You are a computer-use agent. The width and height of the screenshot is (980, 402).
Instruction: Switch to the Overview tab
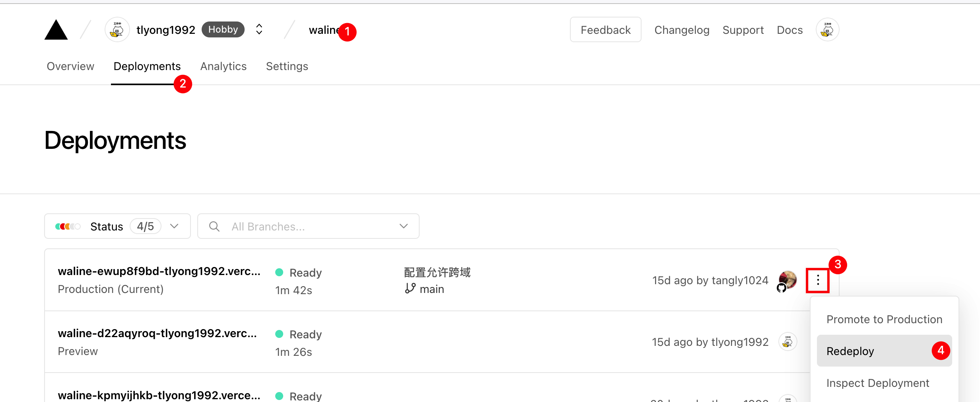[x=70, y=66]
